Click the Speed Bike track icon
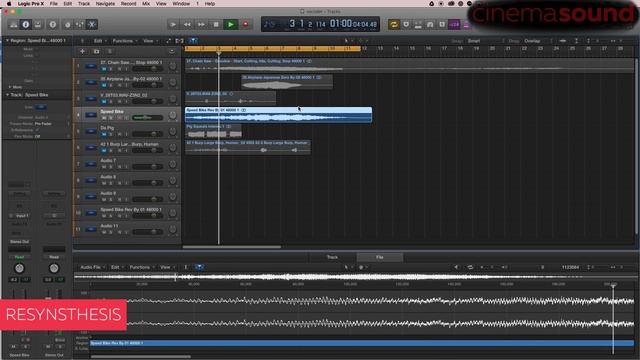Screen dimensions: 640x360 (x=91, y=115)
